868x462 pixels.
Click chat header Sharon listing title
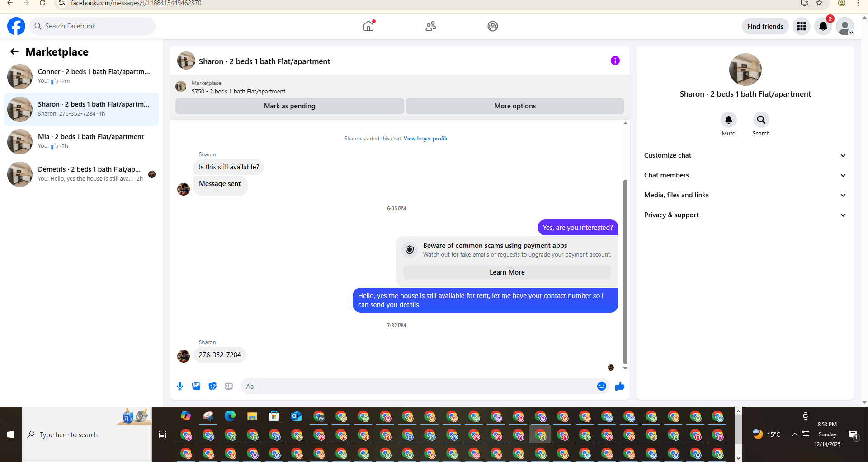tap(264, 61)
